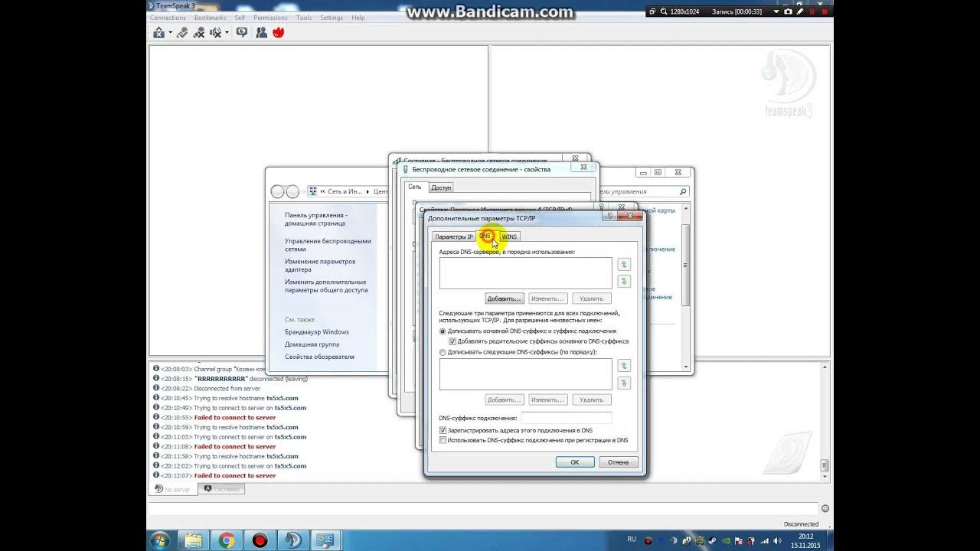980x551 pixels.
Task: Click Добавить button under DNS server addresses
Action: click(504, 298)
